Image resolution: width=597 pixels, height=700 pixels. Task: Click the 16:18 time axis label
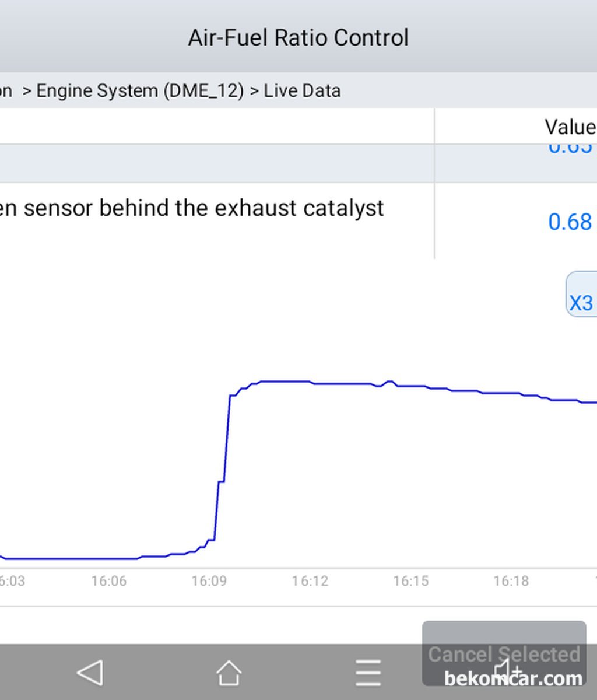[x=511, y=581]
